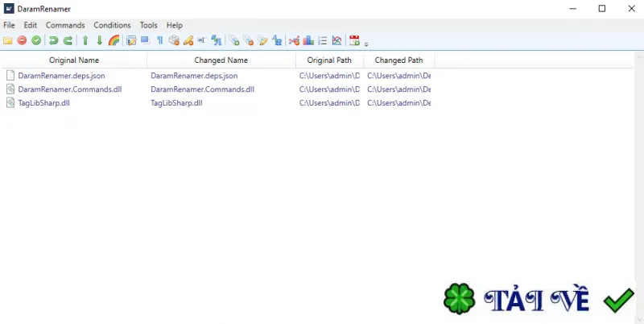The height and width of the screenshot is (324, 644).
Task: Select the DaramRenamer.deps.json original name
Action: [x=62, y=76]
